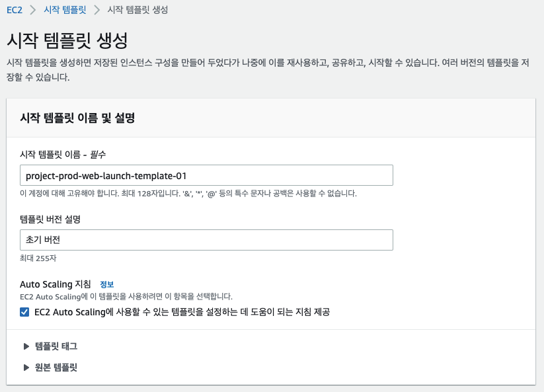544x392 pixels.
Task: Go to the 시작 템플릿 breadcrumb link
Action: (x=65, y=10)
